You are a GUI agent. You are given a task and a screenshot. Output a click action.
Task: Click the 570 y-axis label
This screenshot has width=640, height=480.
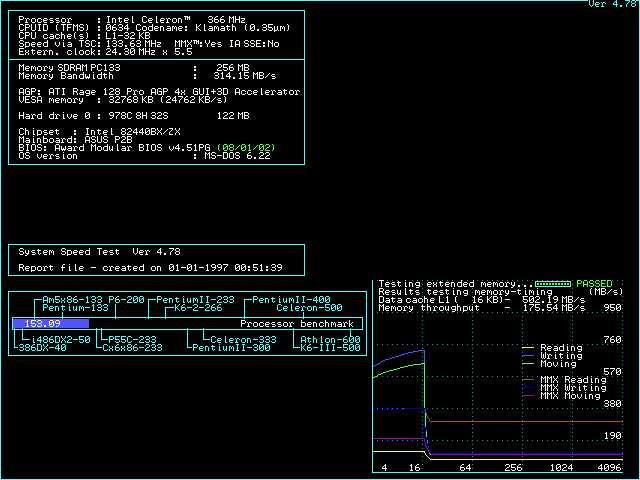(x=613, y=372)
